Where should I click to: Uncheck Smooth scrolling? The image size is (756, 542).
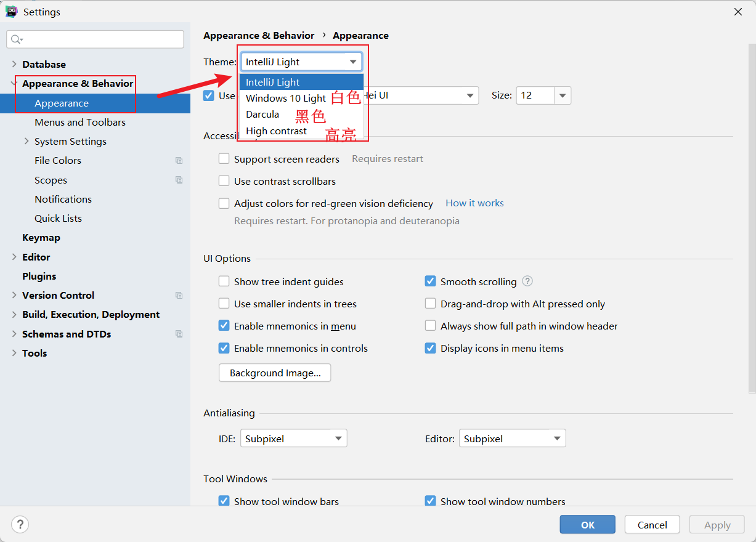coord(431,281)
